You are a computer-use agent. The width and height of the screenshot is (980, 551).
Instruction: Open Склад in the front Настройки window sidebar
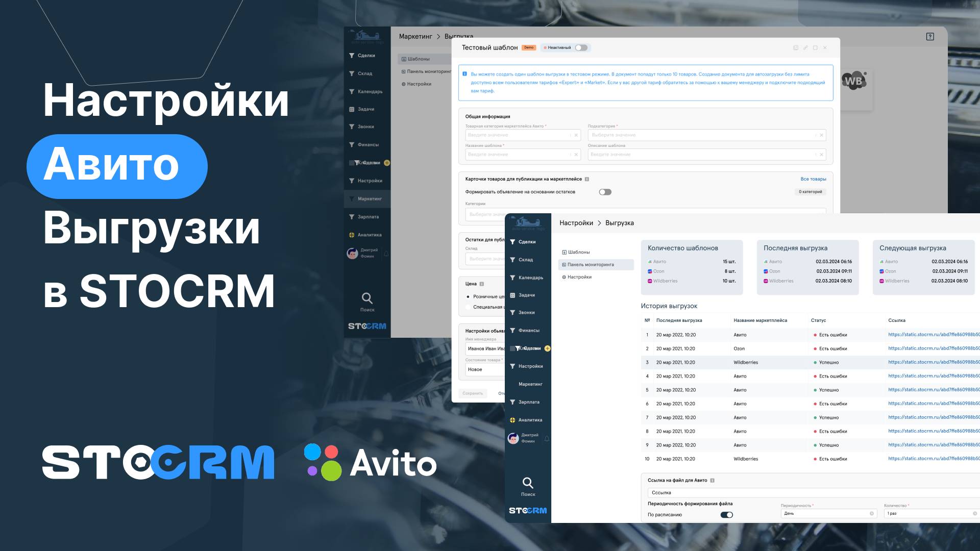point(521,260)
